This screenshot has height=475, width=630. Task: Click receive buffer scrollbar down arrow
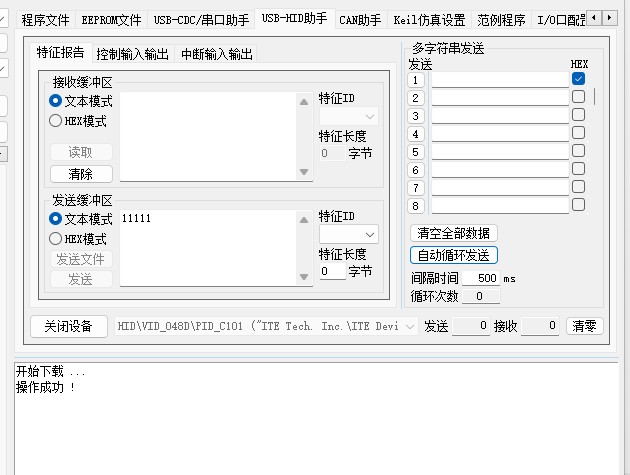pyautogui.click(x=304, y=172)
